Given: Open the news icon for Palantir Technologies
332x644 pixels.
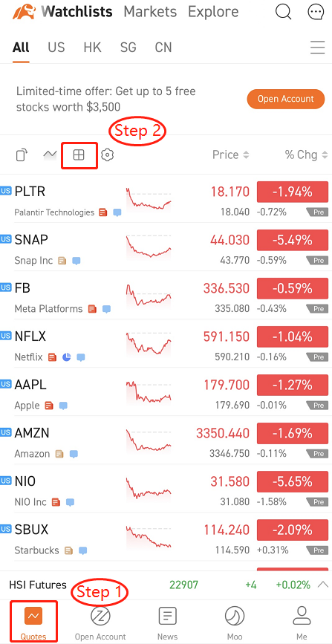Looking at the screenshot, I should pos(103,212).
